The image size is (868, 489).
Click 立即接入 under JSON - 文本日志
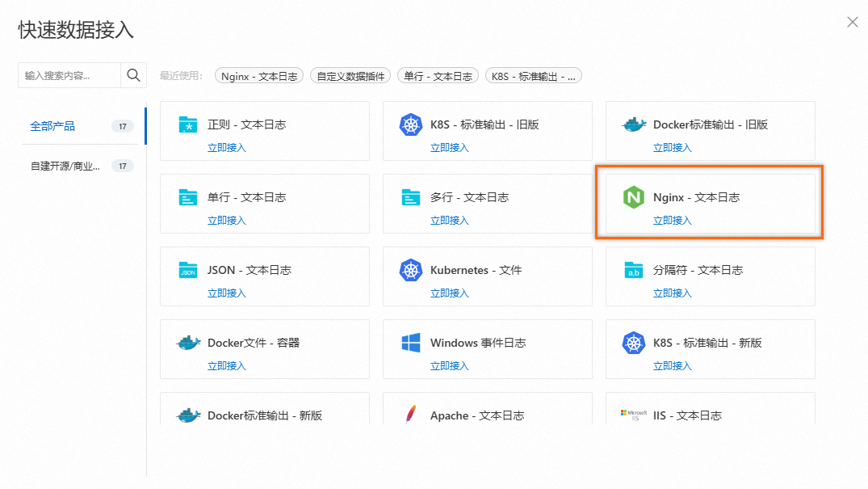pyautogui.click(x=227, y=293)
